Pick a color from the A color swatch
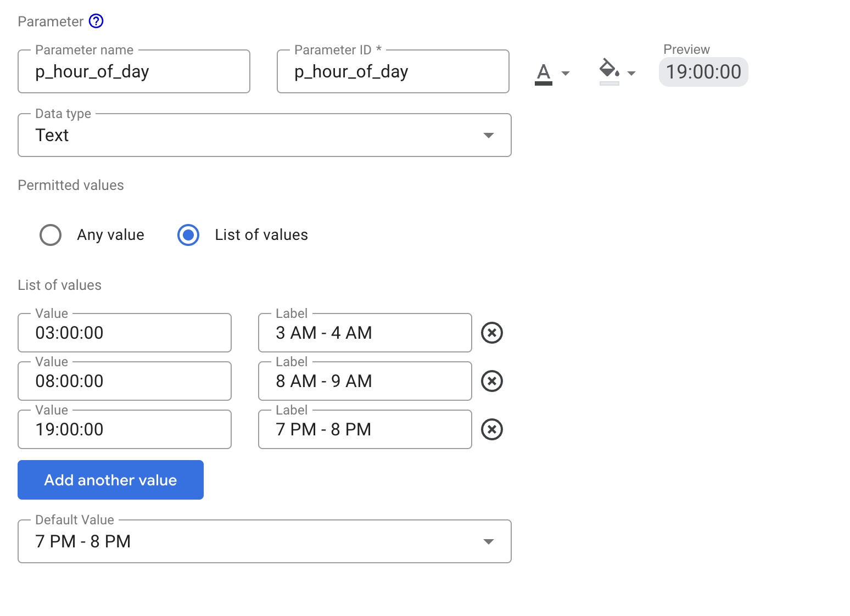This screenshot has height=616, width=850. click(543, 71)
